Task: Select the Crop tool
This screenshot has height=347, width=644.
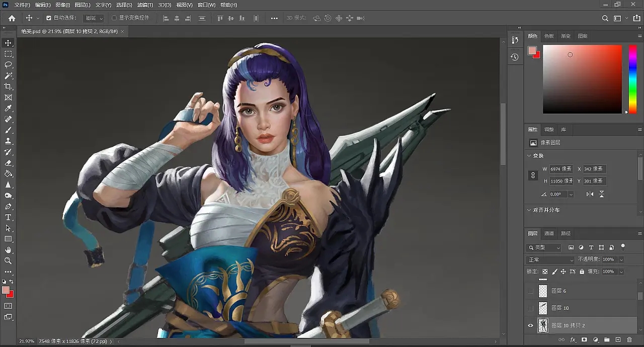Action: [x=8, y=86]
